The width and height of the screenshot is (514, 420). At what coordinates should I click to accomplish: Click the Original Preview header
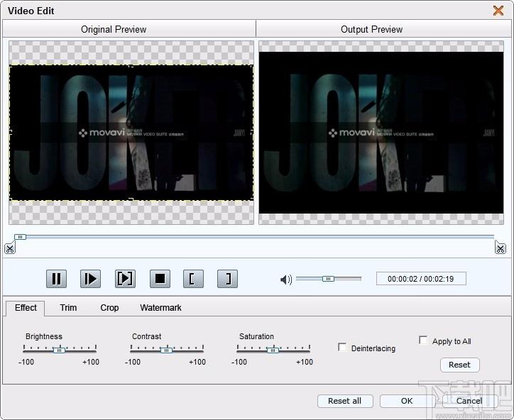(114, 30)
